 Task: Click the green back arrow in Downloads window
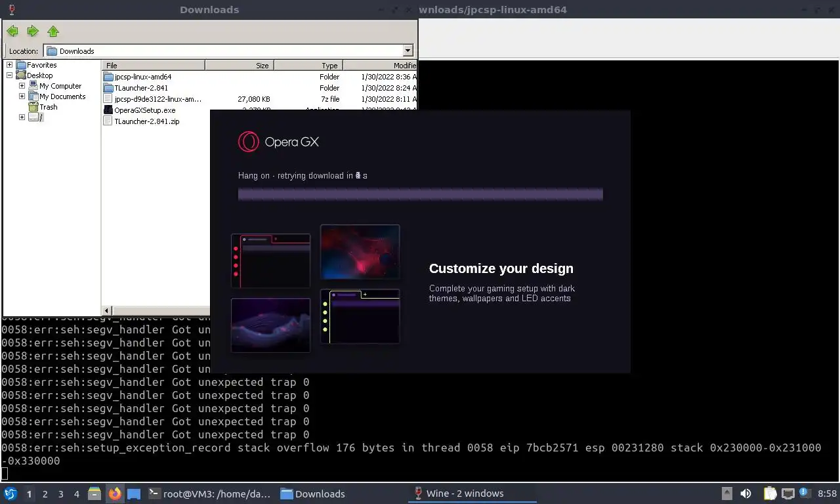tap(12, 31)
